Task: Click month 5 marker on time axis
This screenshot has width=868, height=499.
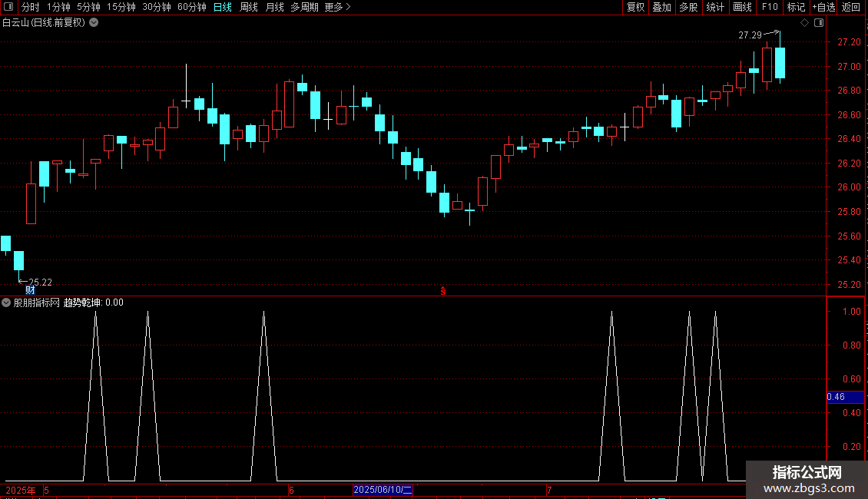Action: tap(47, 490)
